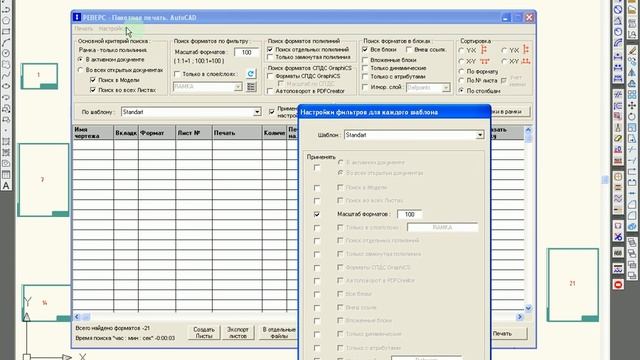Click drawing frame number 21 in AutoCAD
The image size is (640, 360).
point(572,284)
